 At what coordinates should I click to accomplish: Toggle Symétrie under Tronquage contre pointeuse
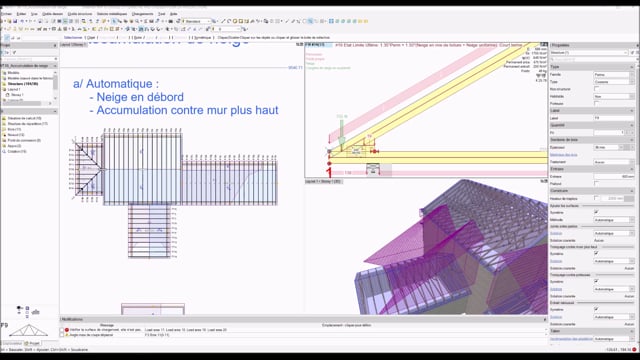(596, 282)
